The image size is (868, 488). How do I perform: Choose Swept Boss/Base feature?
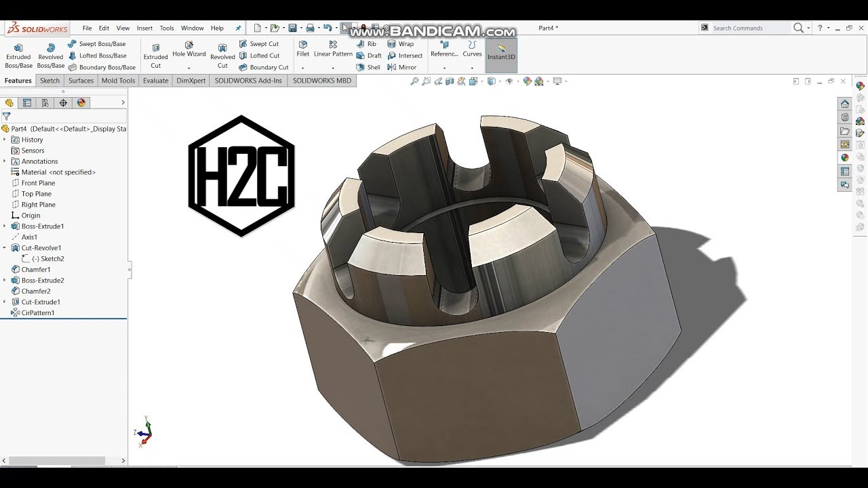[x=97, y=44]
